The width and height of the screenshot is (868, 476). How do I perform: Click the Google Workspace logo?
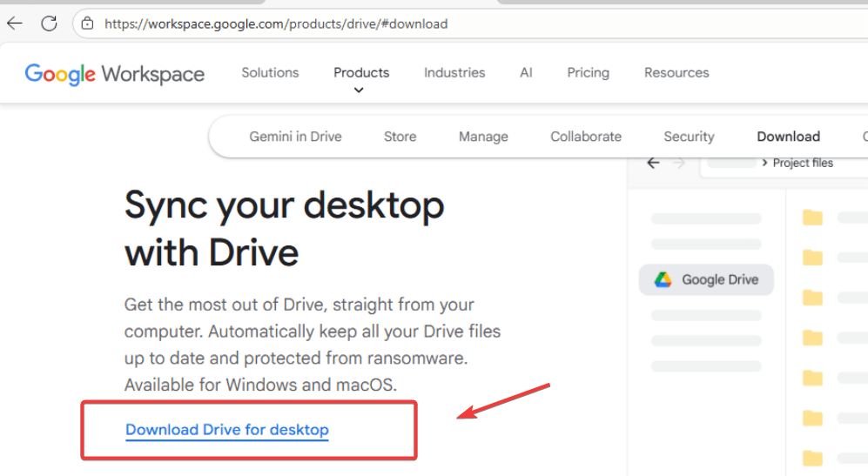click(x=114, y=73)
